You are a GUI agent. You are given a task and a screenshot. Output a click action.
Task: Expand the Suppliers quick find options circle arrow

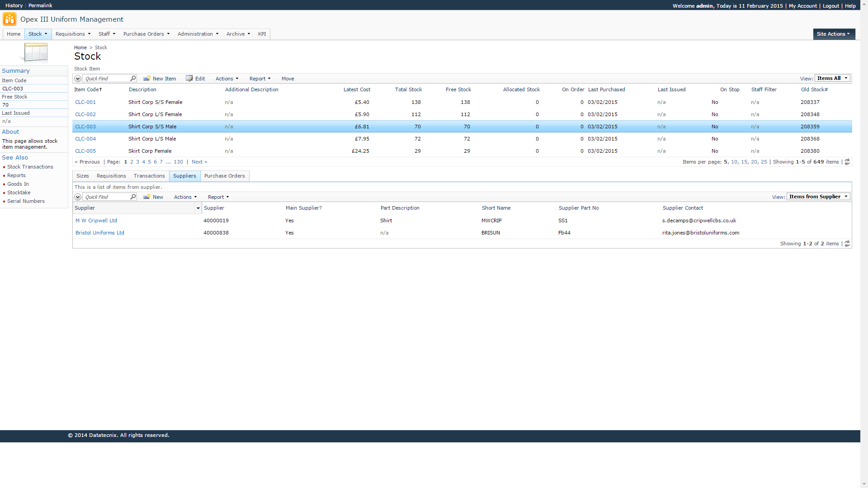click(x=78, y=197)
